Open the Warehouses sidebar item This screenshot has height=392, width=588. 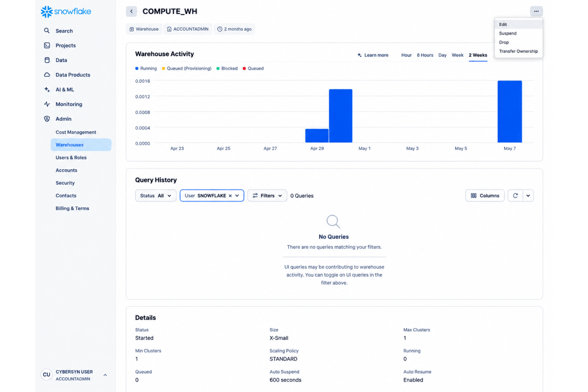(x=81, y=145)
